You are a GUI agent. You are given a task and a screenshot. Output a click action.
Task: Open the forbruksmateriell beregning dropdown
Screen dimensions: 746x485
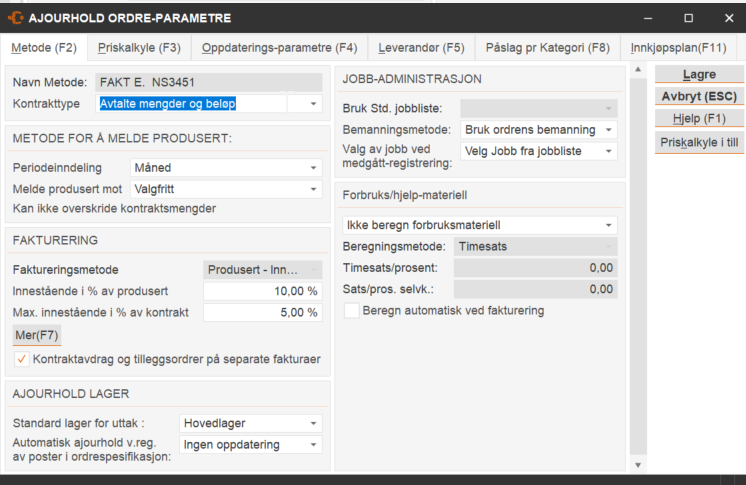(x=607, y=225)
